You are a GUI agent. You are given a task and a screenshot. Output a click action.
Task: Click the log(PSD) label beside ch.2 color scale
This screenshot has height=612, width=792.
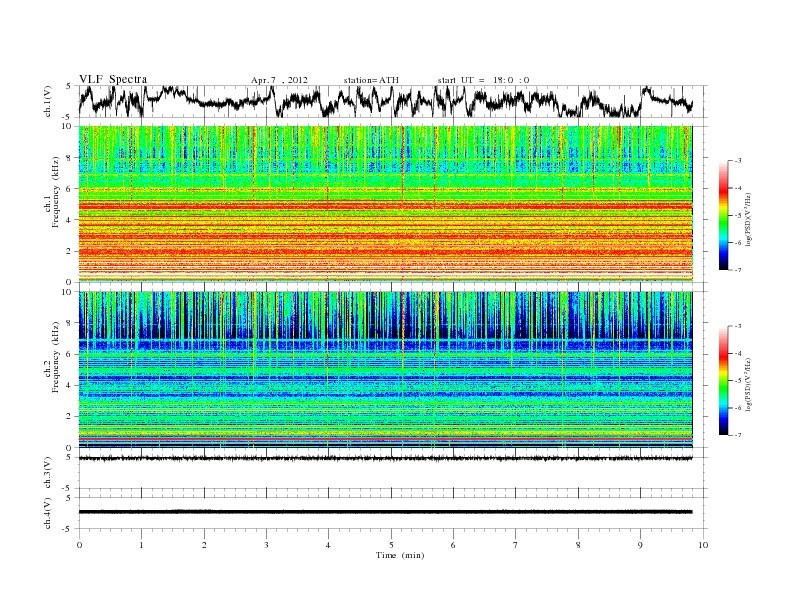749,384
